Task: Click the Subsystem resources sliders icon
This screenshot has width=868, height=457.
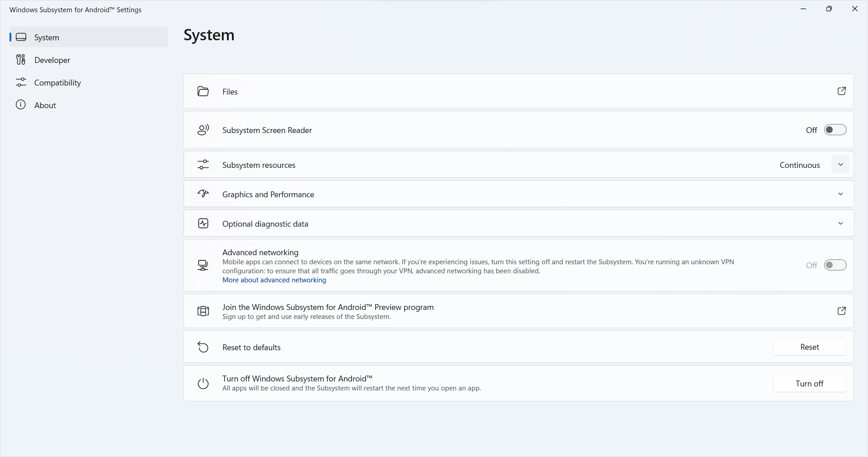Action: pyautogui.click(x=203, y=165)
